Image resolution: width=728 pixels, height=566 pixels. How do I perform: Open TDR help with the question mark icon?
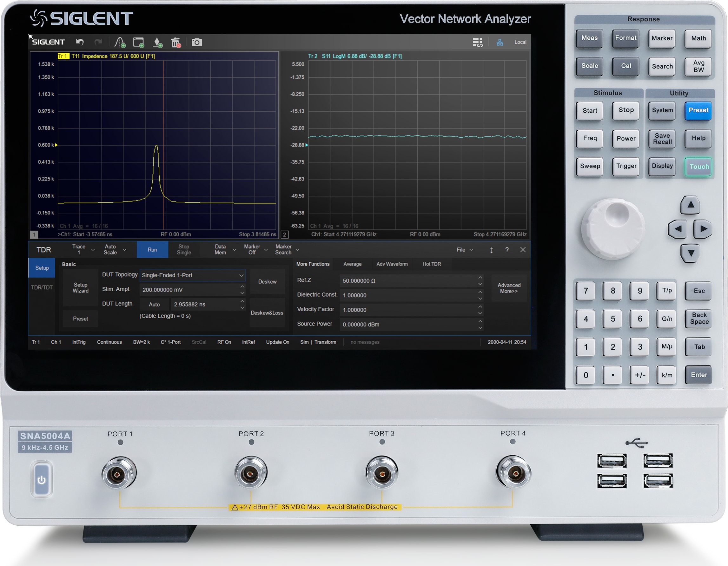pyautogui.click(x=507, y=250)
